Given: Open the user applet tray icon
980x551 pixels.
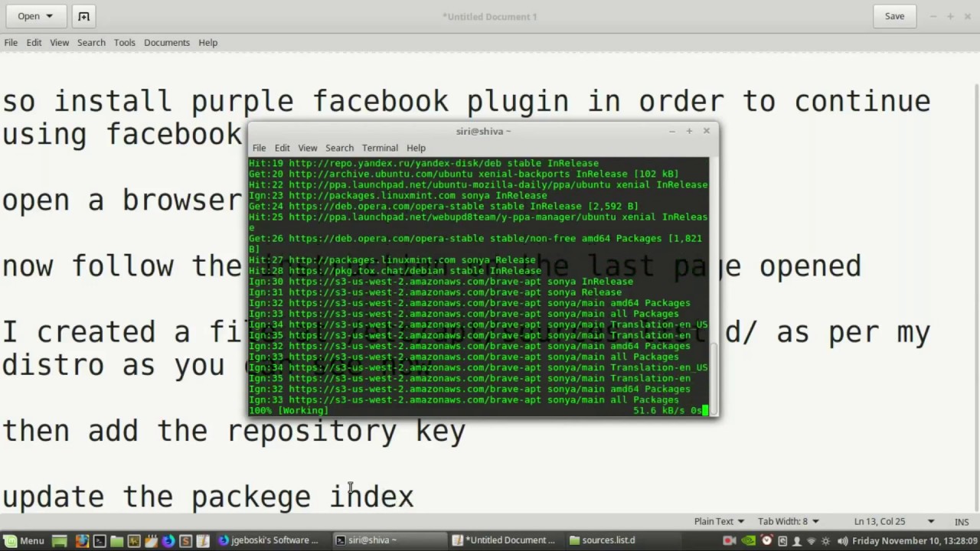Looking at the screenshot, I should click(797, 541).
